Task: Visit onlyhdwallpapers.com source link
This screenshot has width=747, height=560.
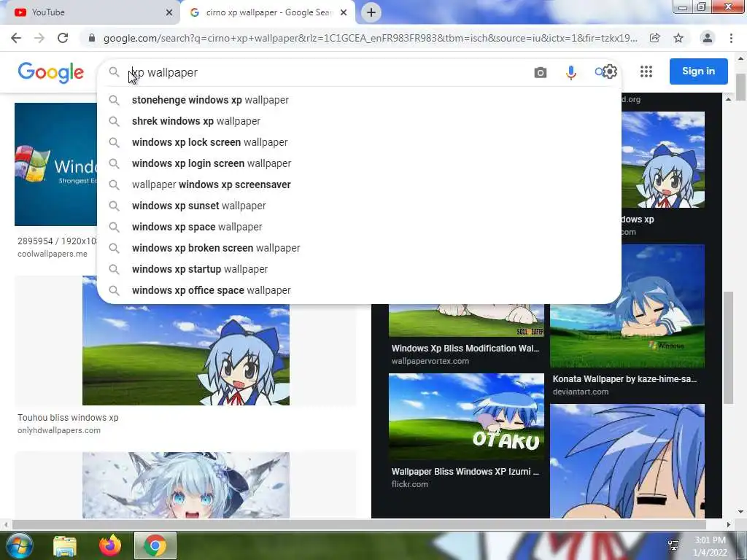Action: coord(59,430)
